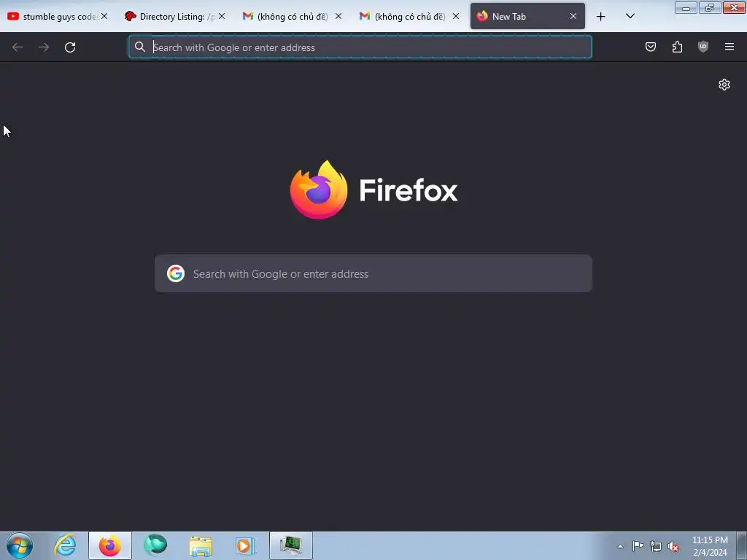
Task: Close the stumble guys tab
Action: click(x=104, y=16)
